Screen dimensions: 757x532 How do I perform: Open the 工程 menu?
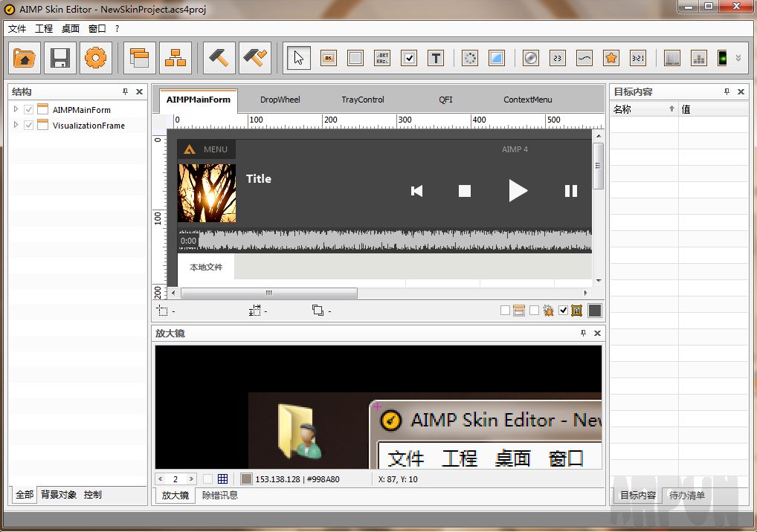44,28
